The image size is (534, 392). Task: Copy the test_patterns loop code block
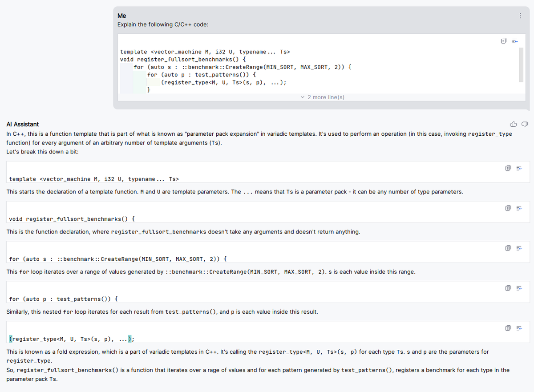tap(508, 288)
